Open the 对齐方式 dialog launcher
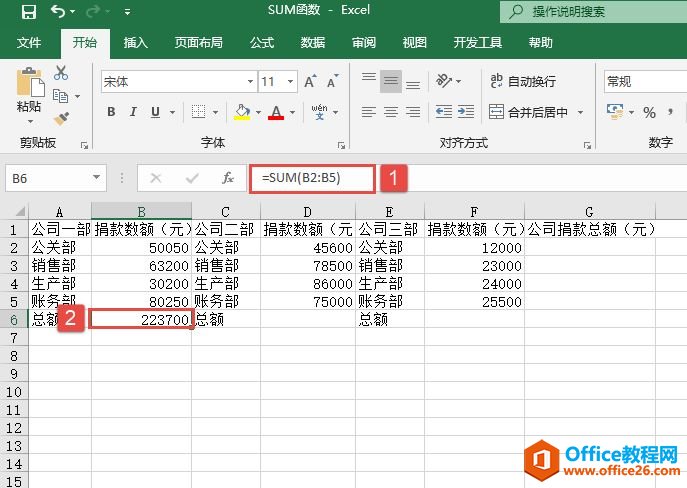 (x=587, y=145)
